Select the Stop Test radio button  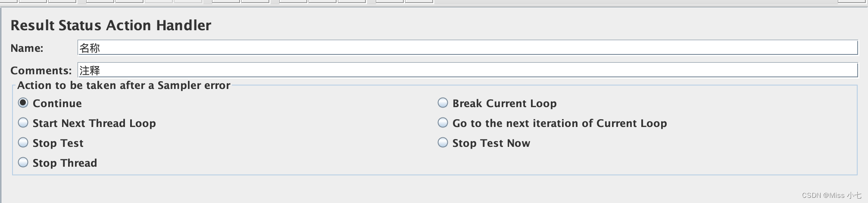pyautogui.click(x=23, y=143)
